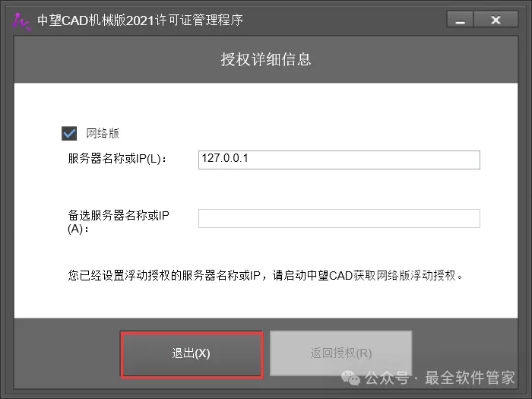Screen dimensions: 532x399
Task: Click the window title 中望CAD机械版2021许可证管理程序
Action: tap(140, 21)
